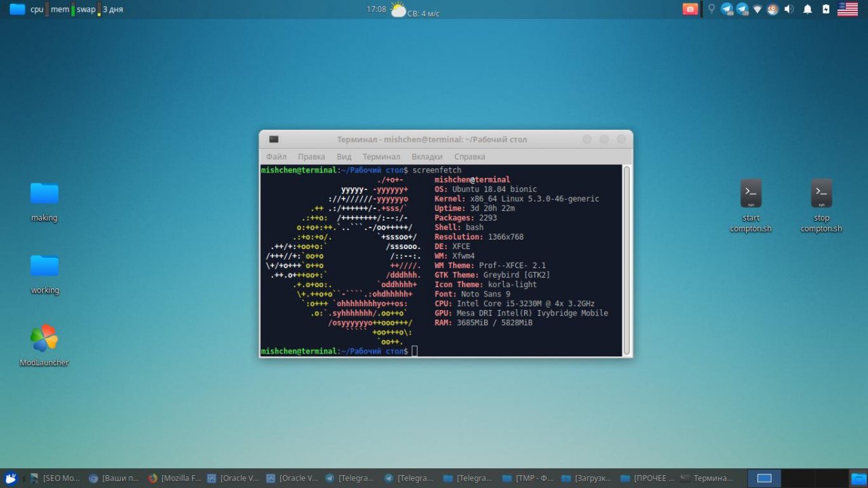Open the Терминал menu in Terminal
Image resolution: width=868 pixels, height=488 pixels.
(381, 157)
